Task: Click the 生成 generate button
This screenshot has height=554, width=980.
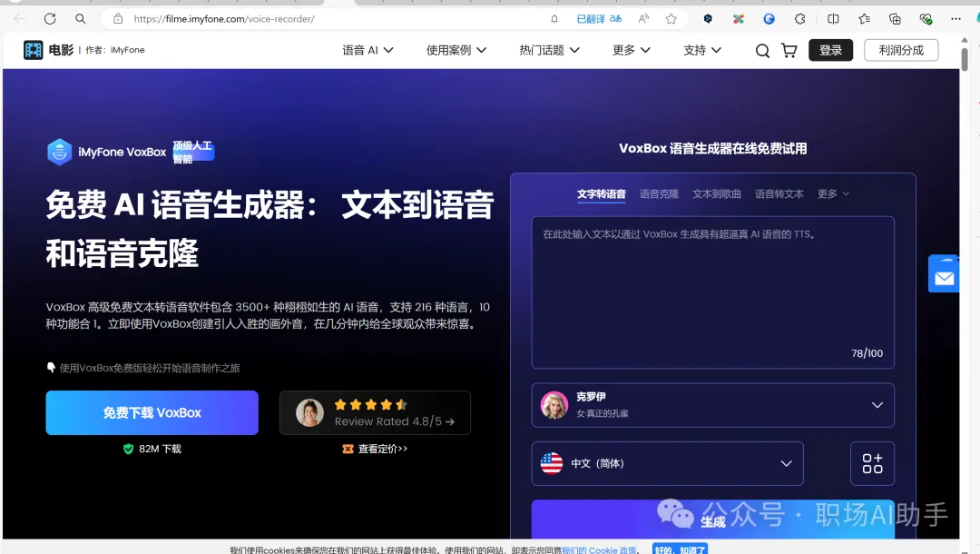Action: point(713,519)
